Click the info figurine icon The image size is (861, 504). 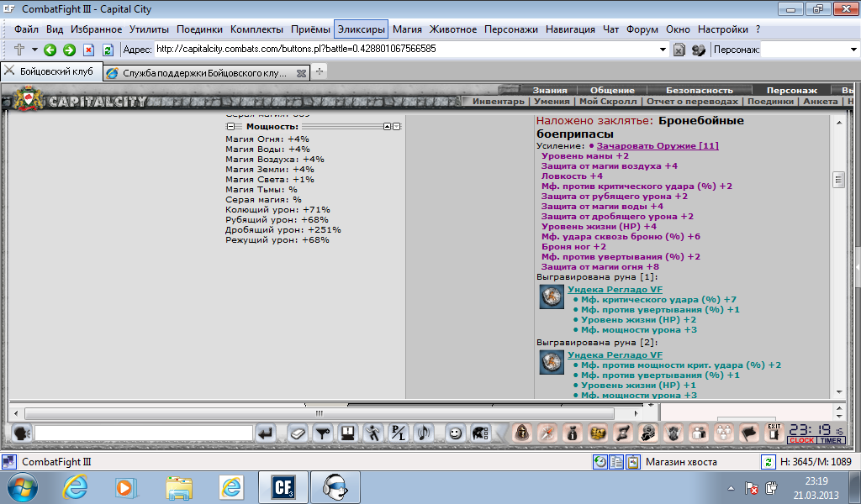coord(572,433)
